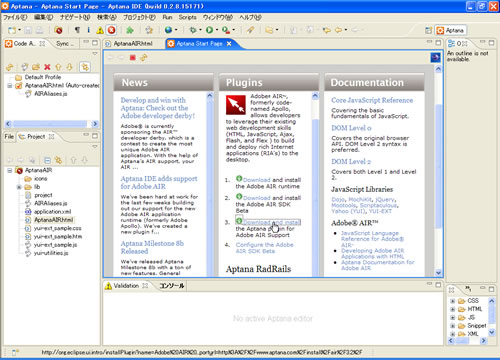Image resolution: width=500 pixels, height=360 pixels.
Task: Click the Open Perspective icon beside Aptana
Action: click(429, 30)
